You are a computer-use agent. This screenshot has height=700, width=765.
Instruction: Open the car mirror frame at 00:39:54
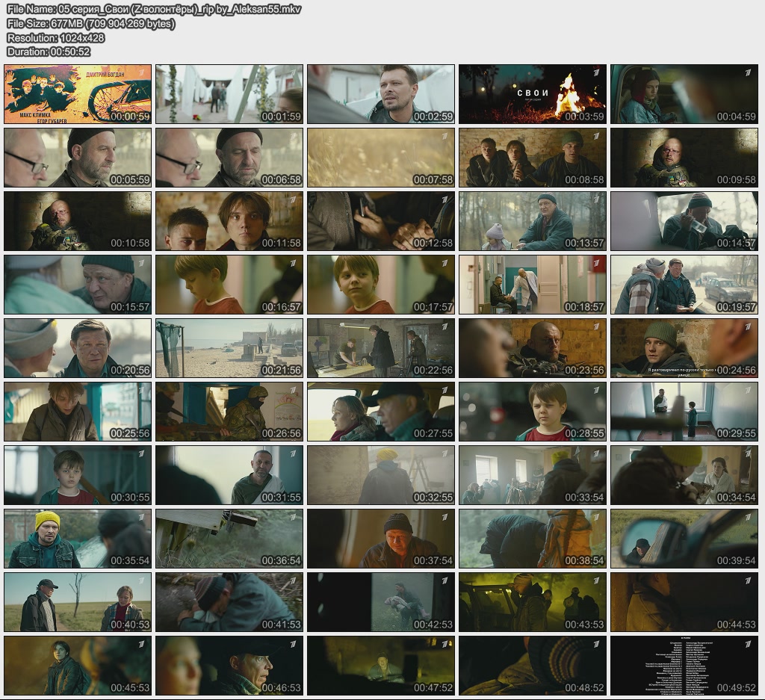click(x=684, y=539)
